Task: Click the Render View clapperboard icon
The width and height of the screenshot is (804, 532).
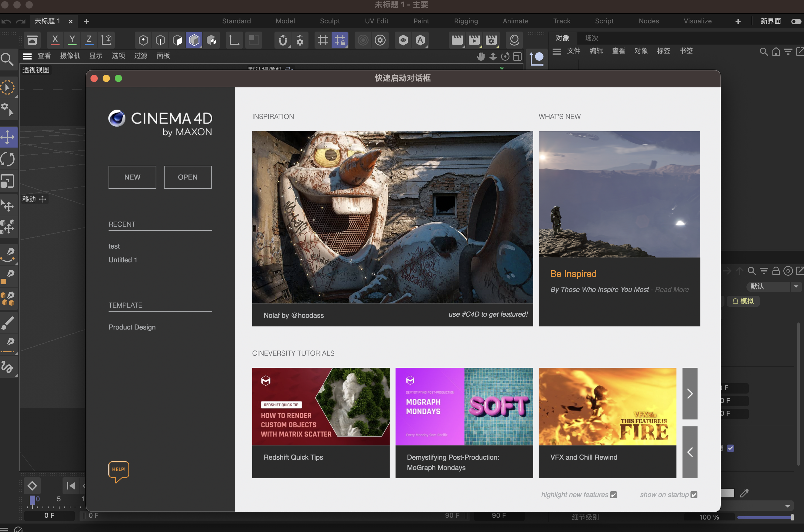Action: (x=457, y=40)
